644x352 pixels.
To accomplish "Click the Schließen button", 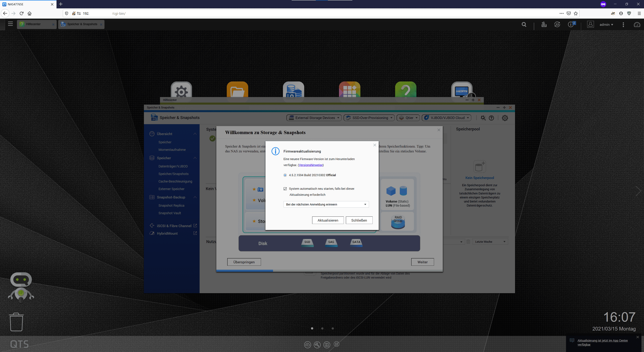I will (359, 220).
